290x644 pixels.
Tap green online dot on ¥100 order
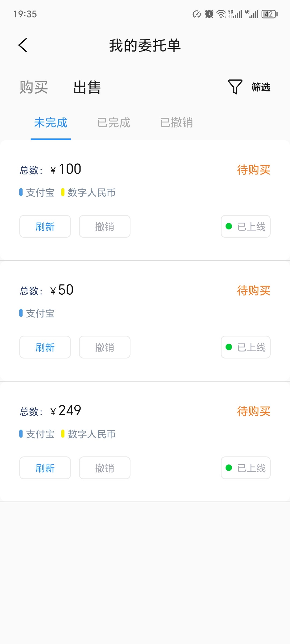point(229,226)
